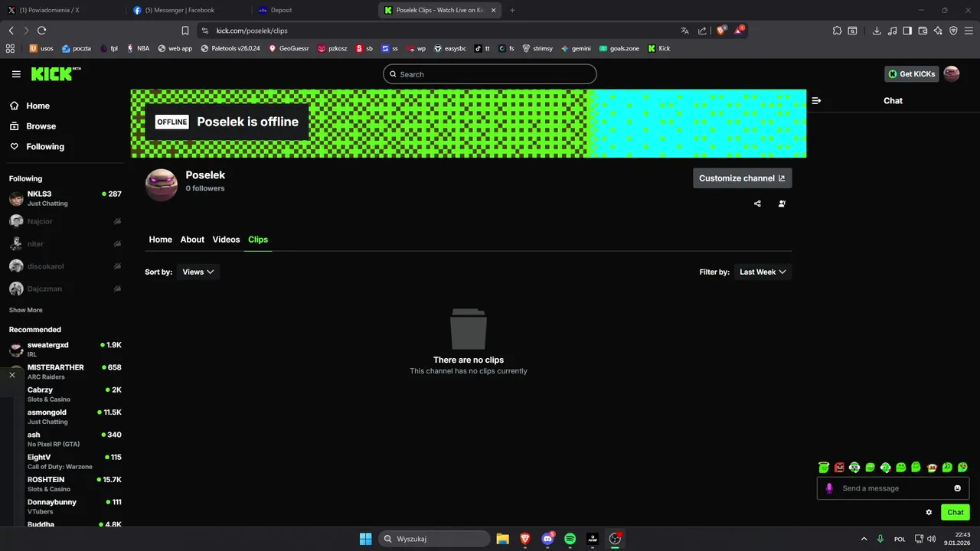Open the GeoGuessr bookmark

[x=289, y=48]
